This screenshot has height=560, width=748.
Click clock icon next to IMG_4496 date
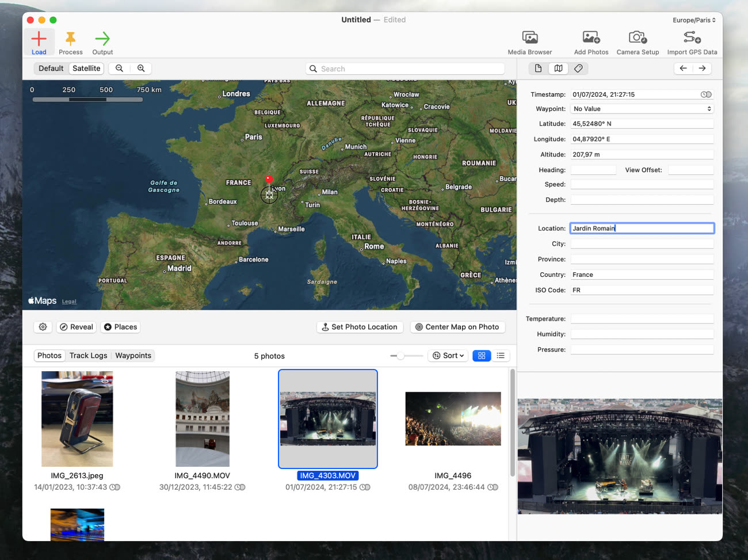click(493, 487)
